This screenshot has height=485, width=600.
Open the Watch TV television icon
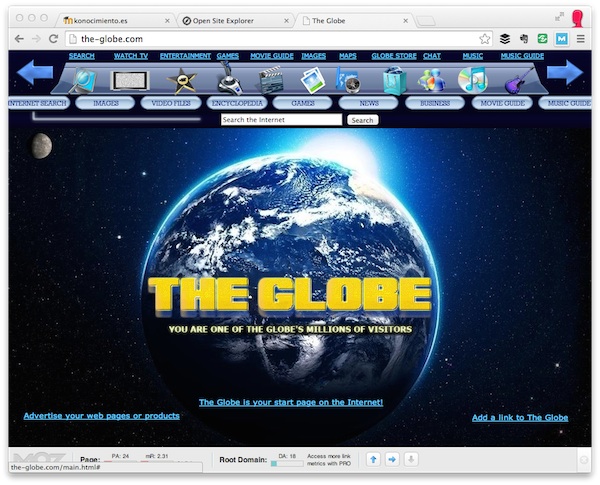point(130,81)
